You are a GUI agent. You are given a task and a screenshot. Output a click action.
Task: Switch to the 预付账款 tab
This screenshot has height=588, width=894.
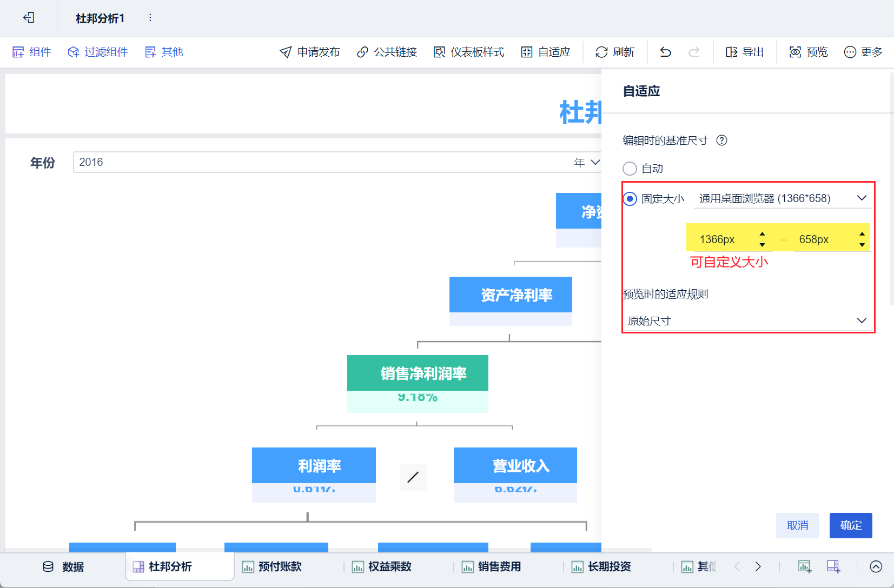tap(271, 566)
